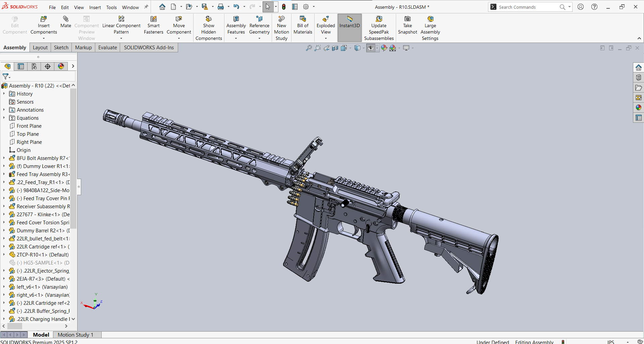Toggle Instant3D off
This screenshot has width=644, height=344.
tap(350, 27)
